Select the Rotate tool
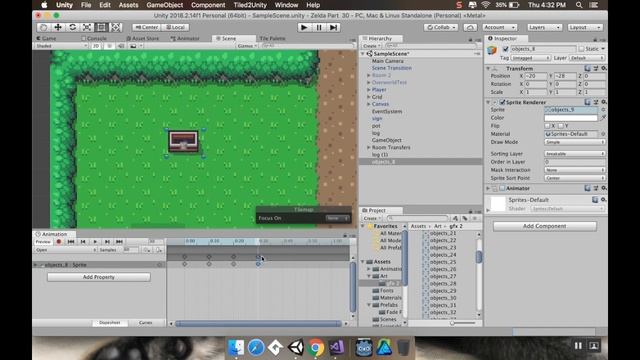640x360 pixels. click(73, 27)
